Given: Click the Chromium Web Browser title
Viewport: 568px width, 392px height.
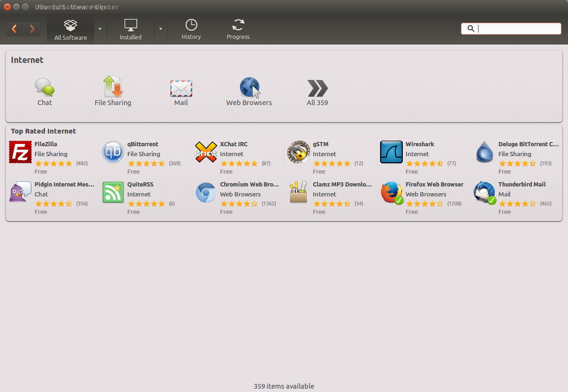Looking at the screenshot, I should coord(249,184).
